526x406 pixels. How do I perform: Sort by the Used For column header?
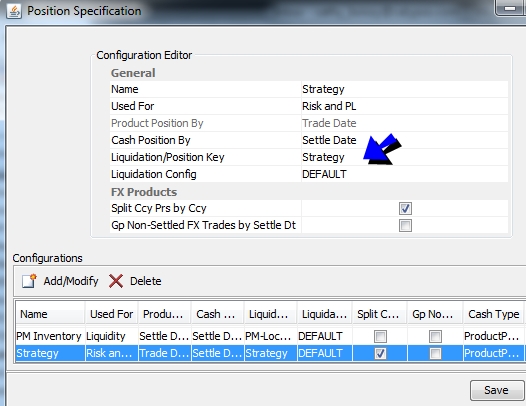click(x=112, y=314)
